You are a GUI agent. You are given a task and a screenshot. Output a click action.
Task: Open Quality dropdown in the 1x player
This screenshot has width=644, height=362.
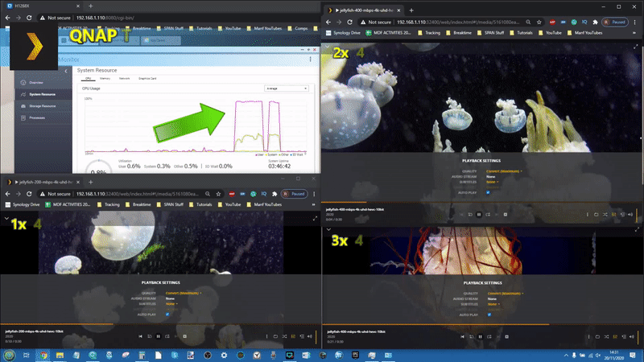184,293
